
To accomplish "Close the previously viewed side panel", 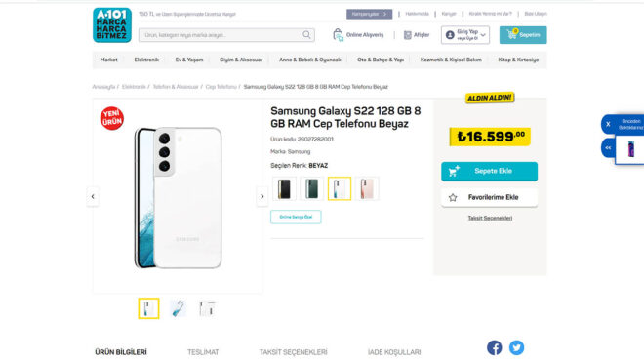I will click(608, 124).
